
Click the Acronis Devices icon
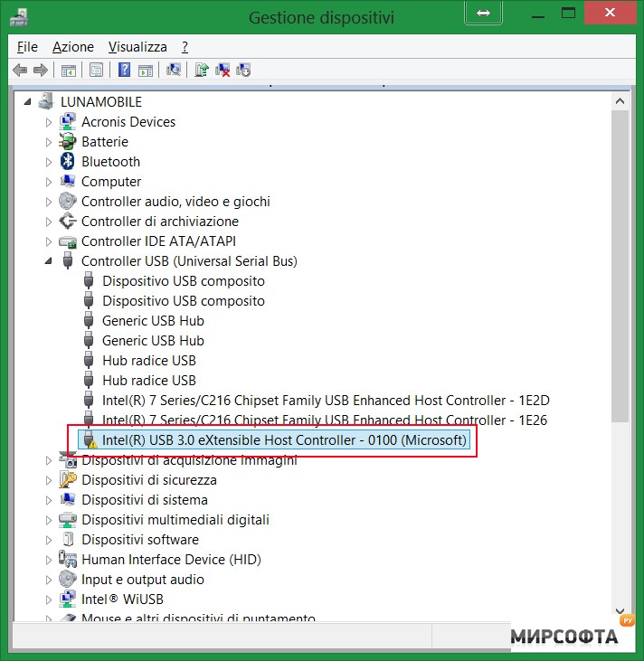(68, 122)
